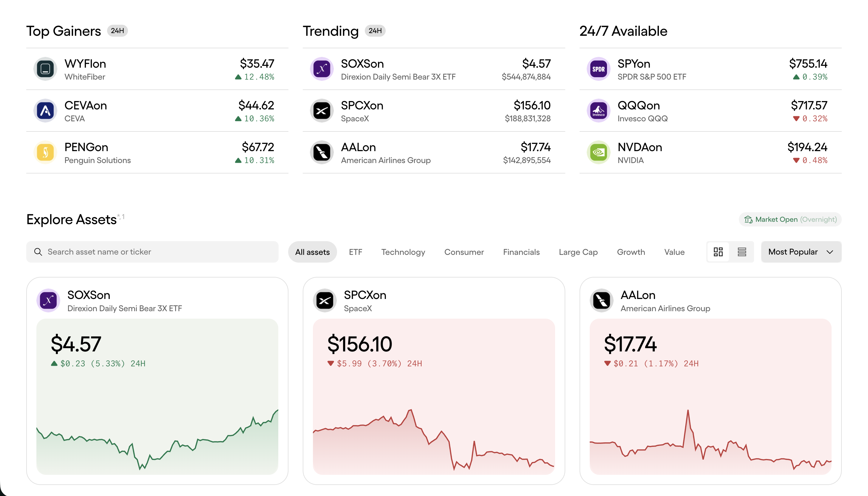Filter assets by Consumer

click(464, 252)
